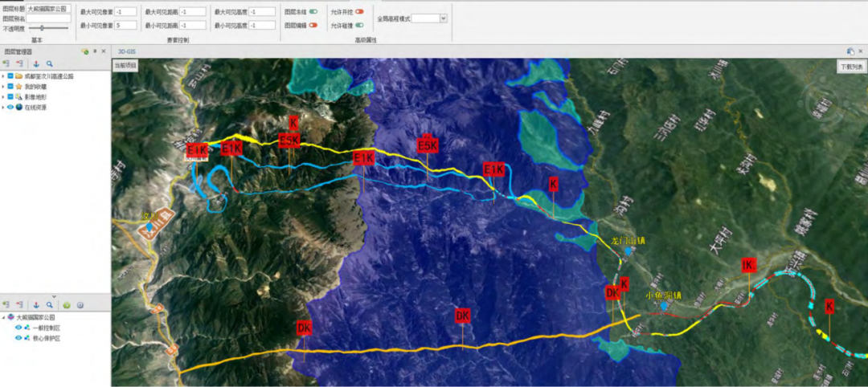The height and width of the screenshot is (387, 868).
Task: Toggle the 允许碰撞 switch
Action: pos(358,26)
